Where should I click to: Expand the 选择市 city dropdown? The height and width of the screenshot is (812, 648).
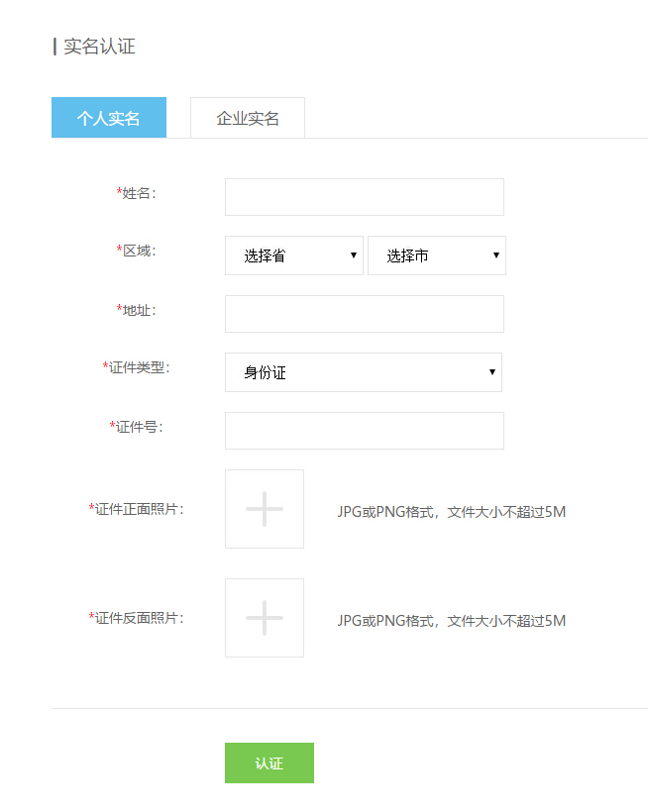click(x=437, y=255)
